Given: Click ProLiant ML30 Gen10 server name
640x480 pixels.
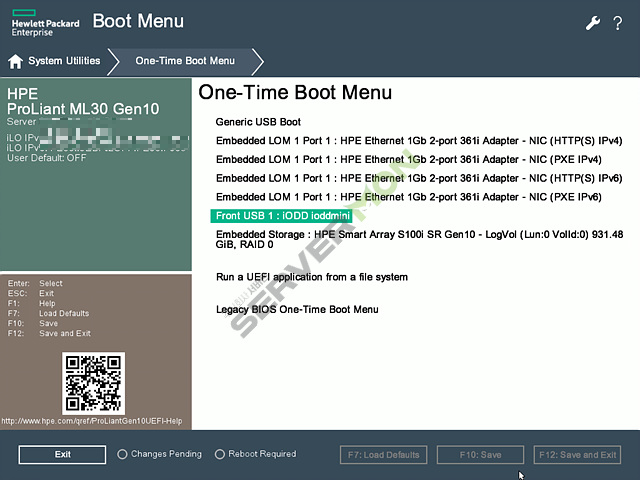Looking at the screenshot, I should pyautogui.click(x=83, y=109).
